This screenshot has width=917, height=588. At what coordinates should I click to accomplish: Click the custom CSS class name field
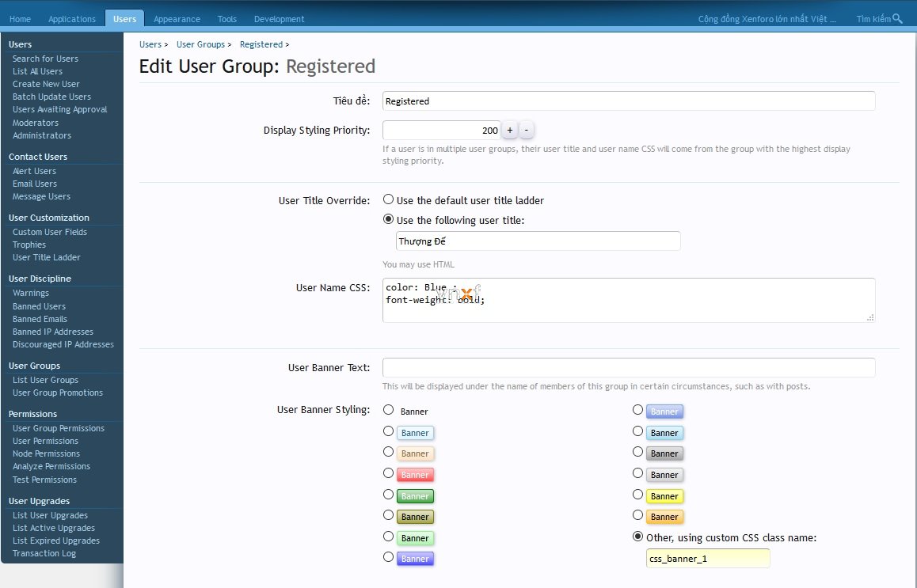point(708,558)
